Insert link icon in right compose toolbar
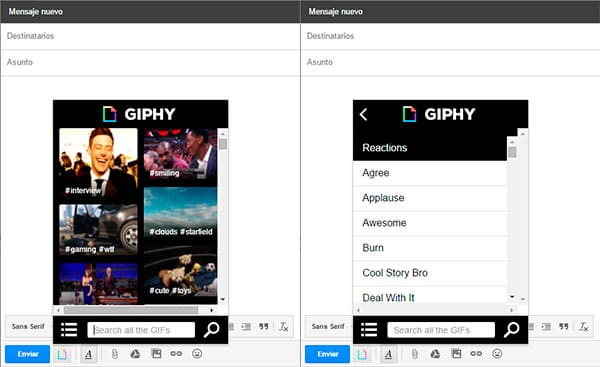 [x=476, y=354]
